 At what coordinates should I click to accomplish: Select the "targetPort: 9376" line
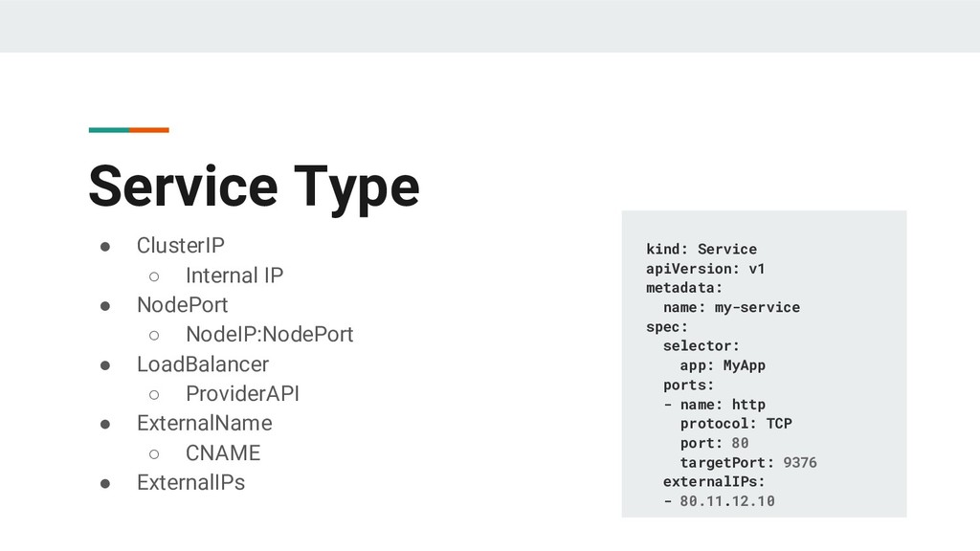tap(748, 463)
